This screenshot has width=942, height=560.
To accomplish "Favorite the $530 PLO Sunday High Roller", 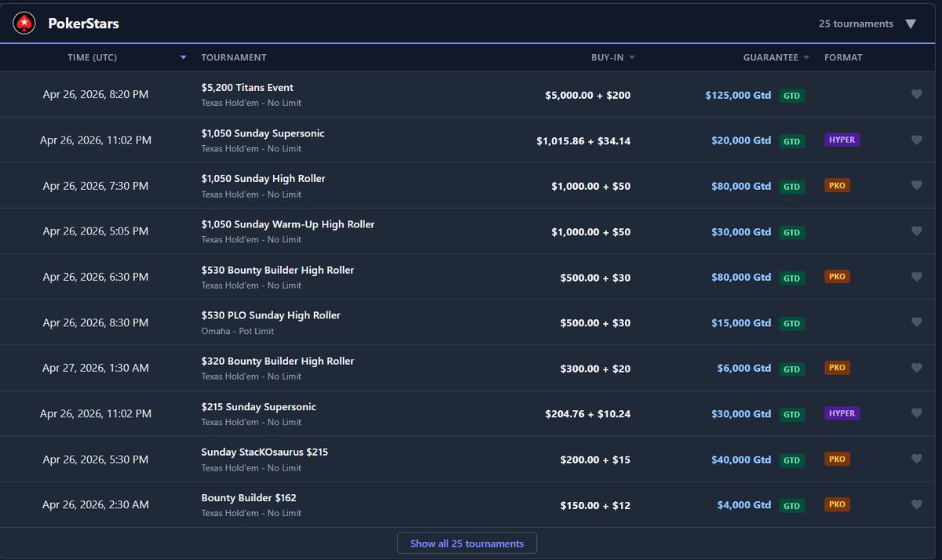I will 916,322.
